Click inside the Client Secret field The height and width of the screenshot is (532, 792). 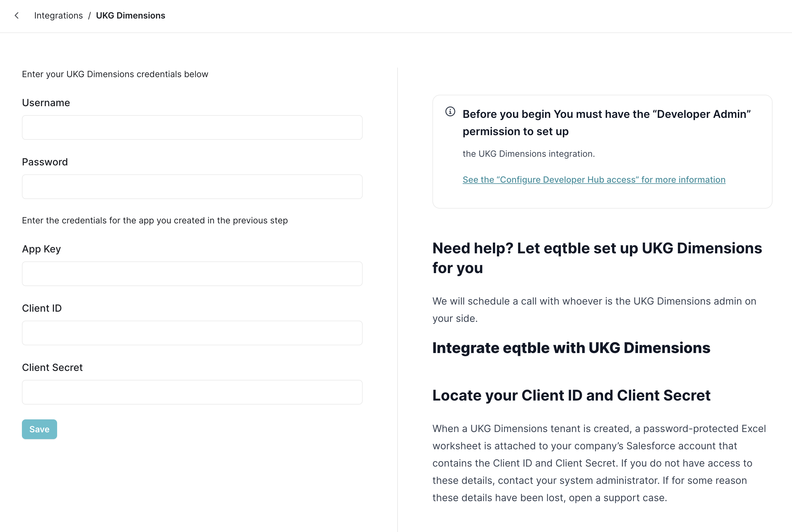[x=192, y=392]
